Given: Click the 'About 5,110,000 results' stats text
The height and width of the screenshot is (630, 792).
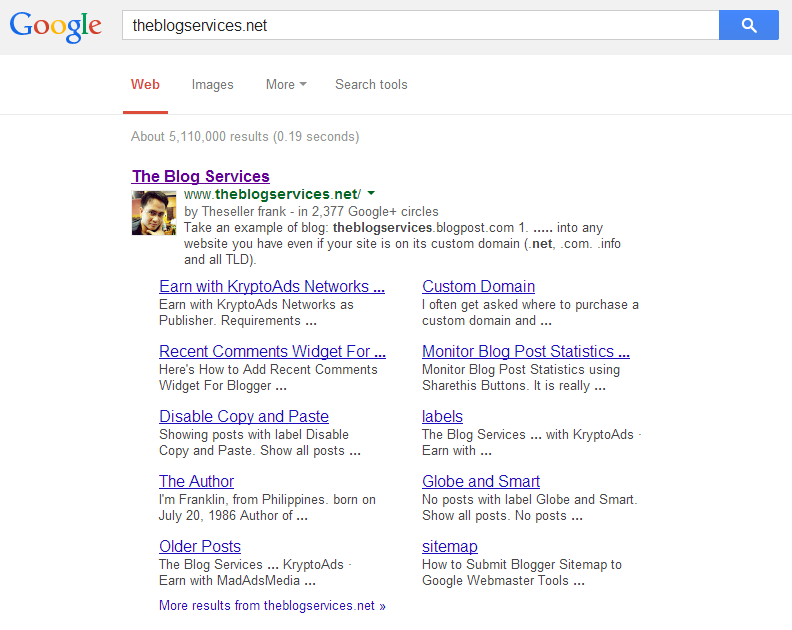Looking at the screenshot, I should (245, 136).
